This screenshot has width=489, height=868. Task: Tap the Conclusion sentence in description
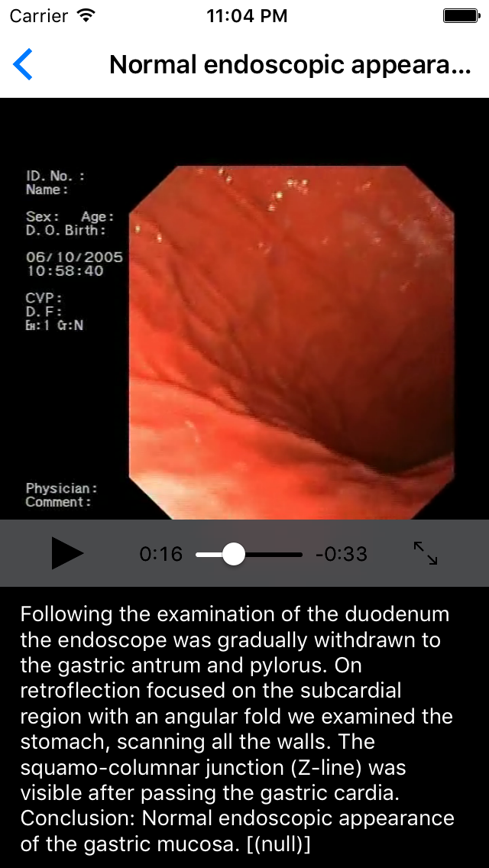(237, 831)
